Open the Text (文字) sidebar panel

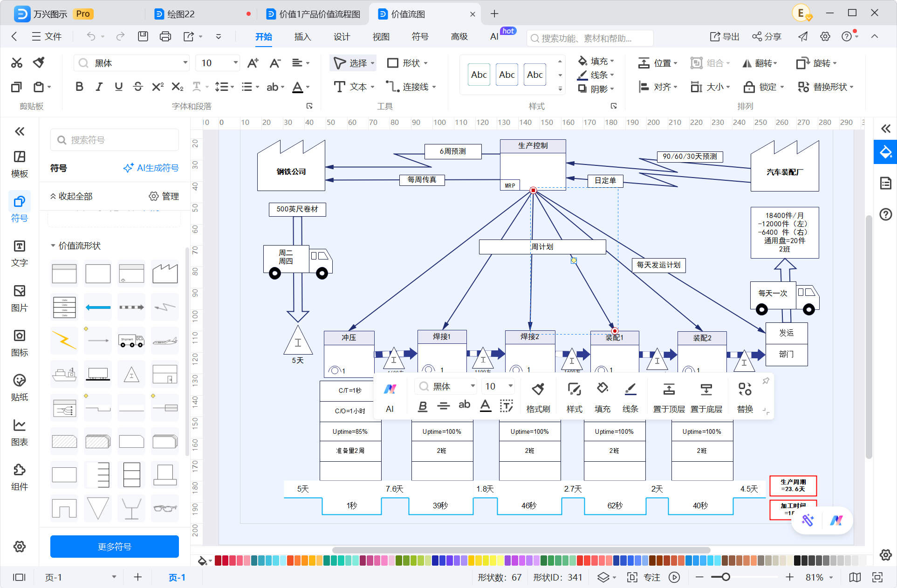pos(20,253)
